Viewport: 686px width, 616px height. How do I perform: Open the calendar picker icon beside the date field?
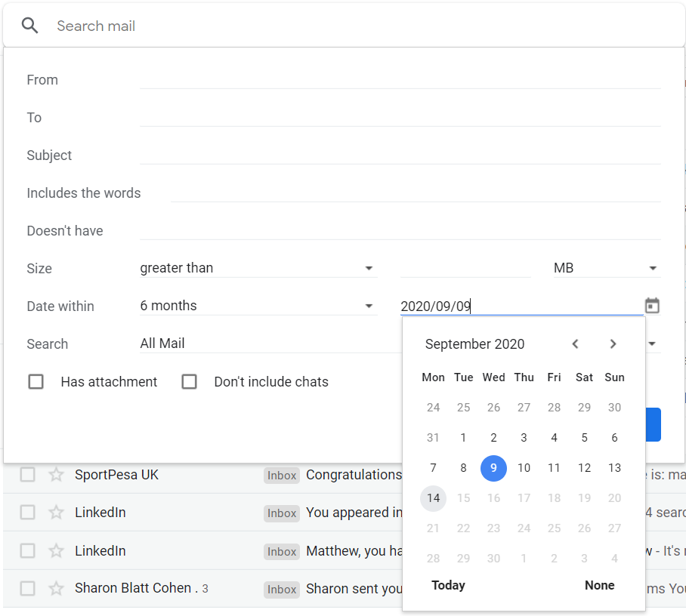pos(651,305)
